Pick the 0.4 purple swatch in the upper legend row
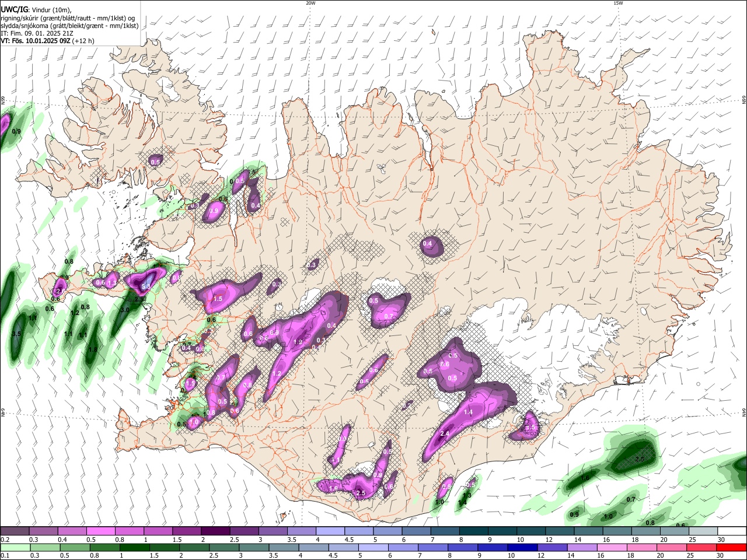 [72, 531]
